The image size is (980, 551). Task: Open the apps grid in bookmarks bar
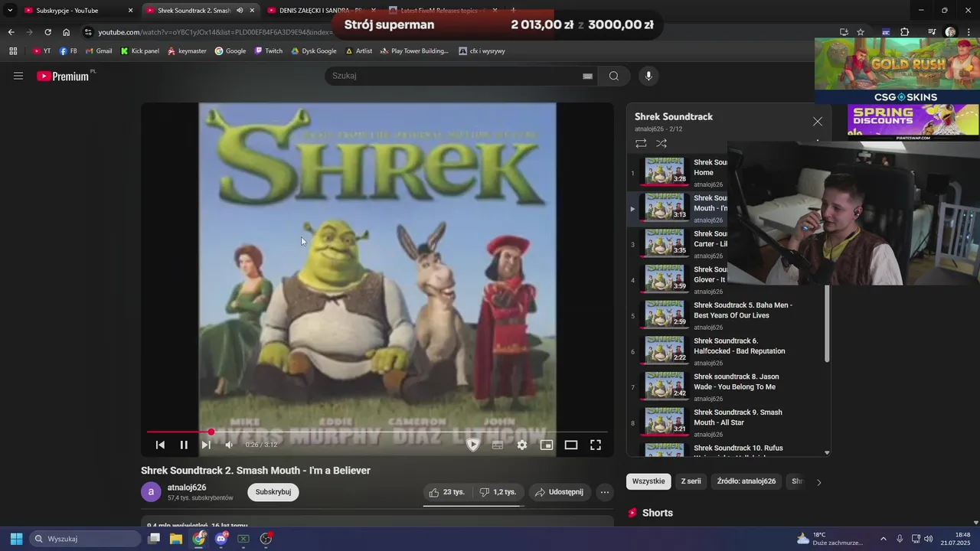click(13, 51)
